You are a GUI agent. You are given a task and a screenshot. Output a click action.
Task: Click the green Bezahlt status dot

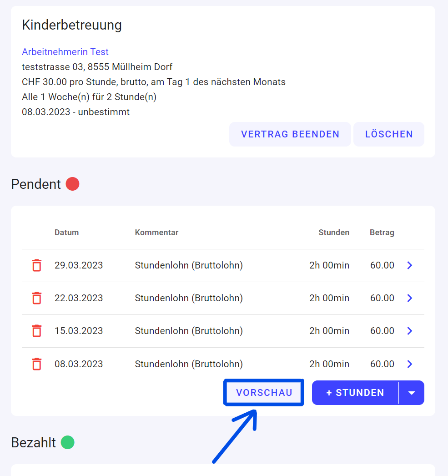[68, 442]
